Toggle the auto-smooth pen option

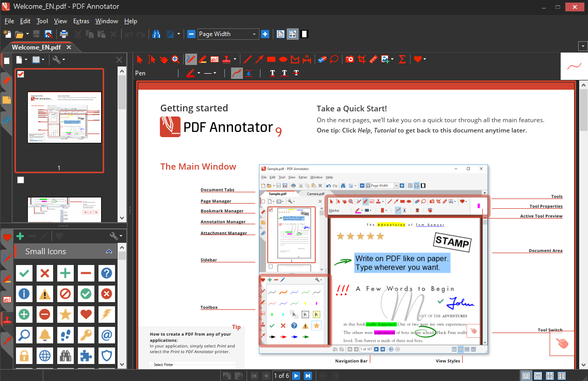pos(237,73)
